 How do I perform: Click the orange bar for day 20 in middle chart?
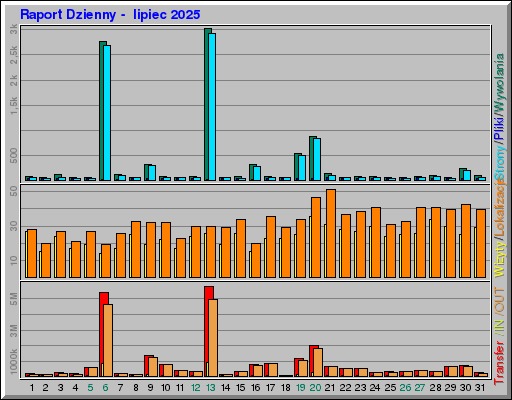coord(316,237)
